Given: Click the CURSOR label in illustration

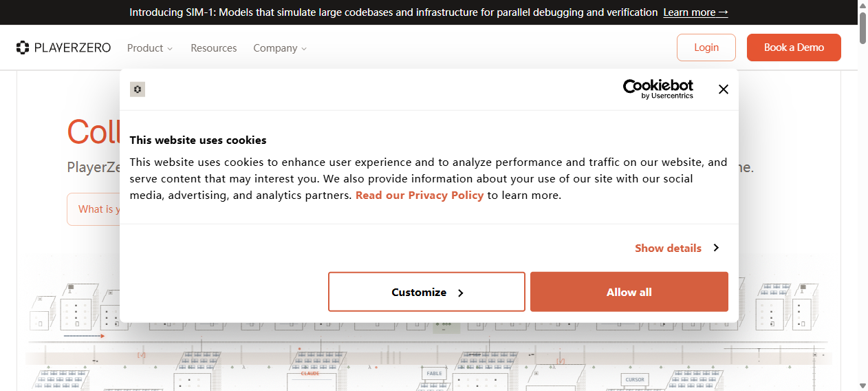Looking at the screenshot, I should pos(635,379).
